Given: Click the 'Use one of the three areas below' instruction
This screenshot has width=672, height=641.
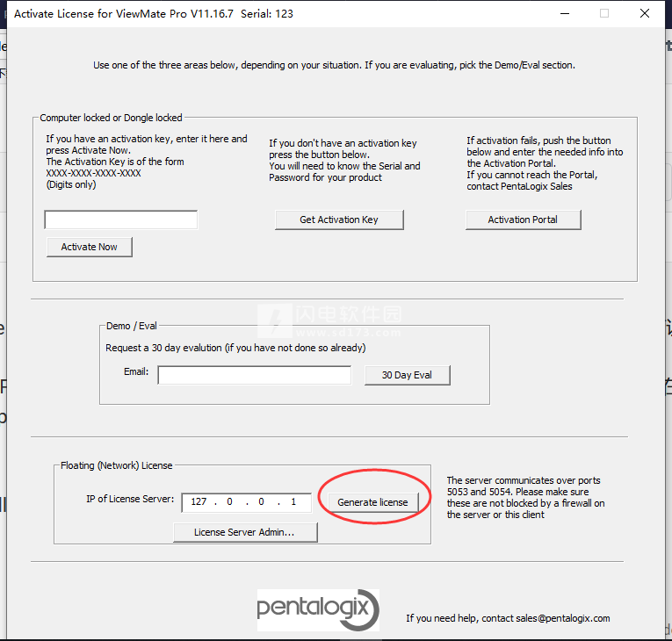Looking at the screenshot, I should click(x=335, y=65).
